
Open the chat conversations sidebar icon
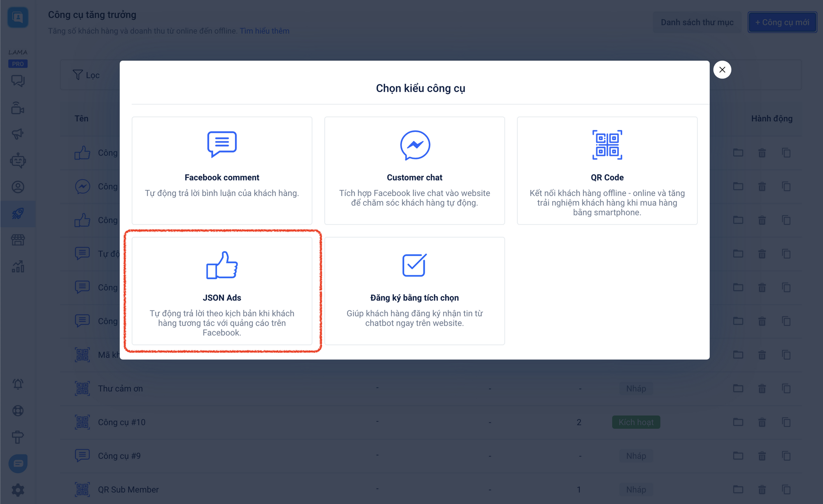point(18,81)
